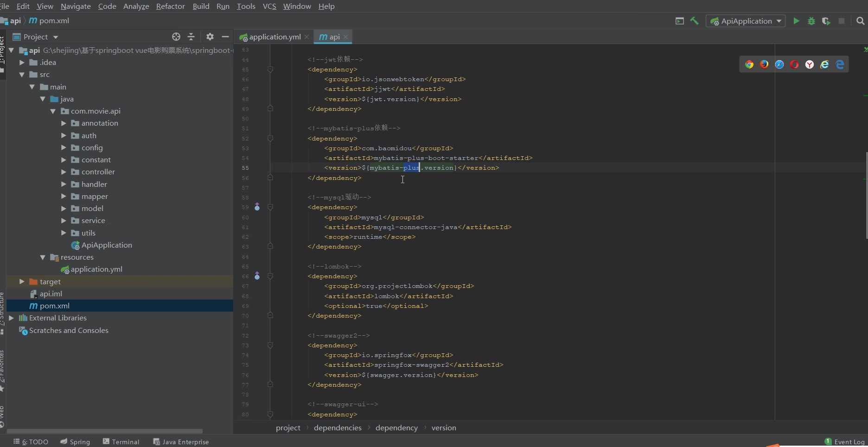This screenshot has width=868, height=447.
Task: Open the ApiApplication run configuration dropdown
Action: tap(746, 21)
